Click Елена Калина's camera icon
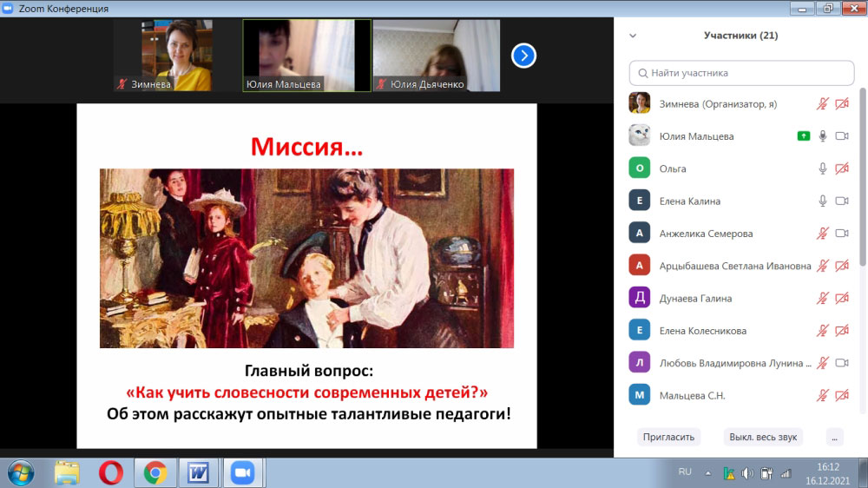868x488 pixels. tap(842, 201)
